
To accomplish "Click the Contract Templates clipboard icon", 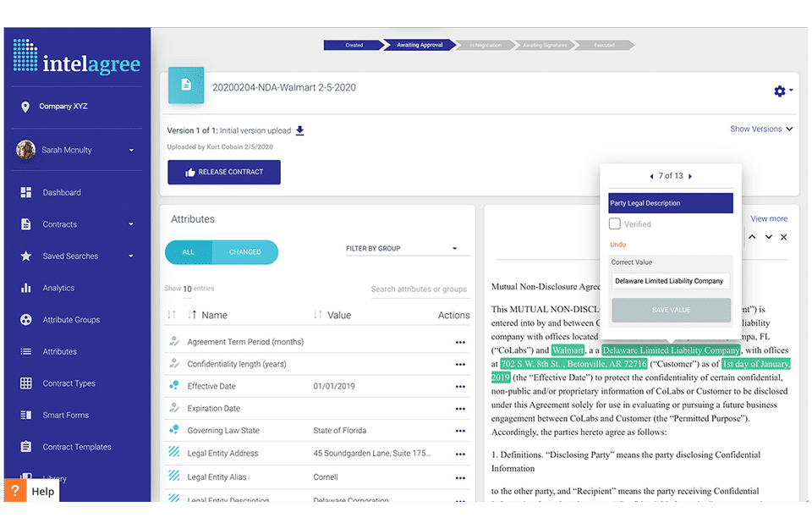I will pos(25,447).
